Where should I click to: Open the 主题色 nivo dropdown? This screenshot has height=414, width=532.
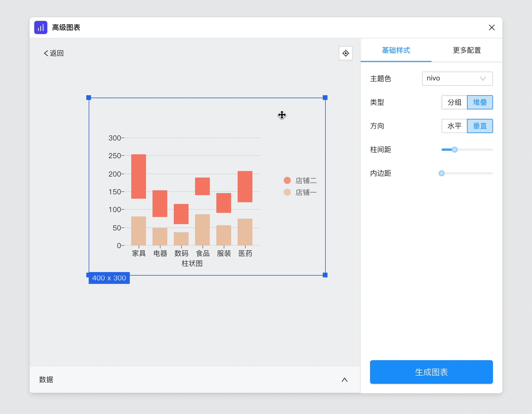click(458, 79)
